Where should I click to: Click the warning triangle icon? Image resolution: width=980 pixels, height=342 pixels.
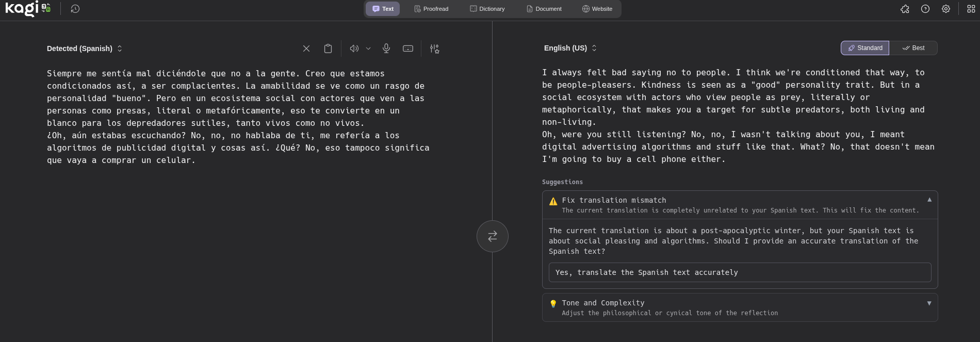click(x=553, y=202)
